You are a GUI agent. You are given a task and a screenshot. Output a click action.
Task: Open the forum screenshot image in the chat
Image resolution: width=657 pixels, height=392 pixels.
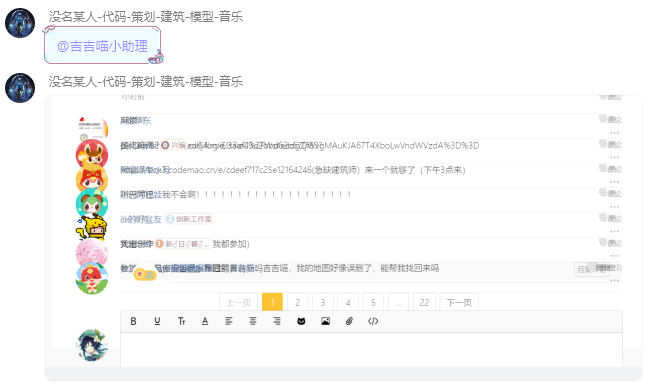[x=343, y=238]
